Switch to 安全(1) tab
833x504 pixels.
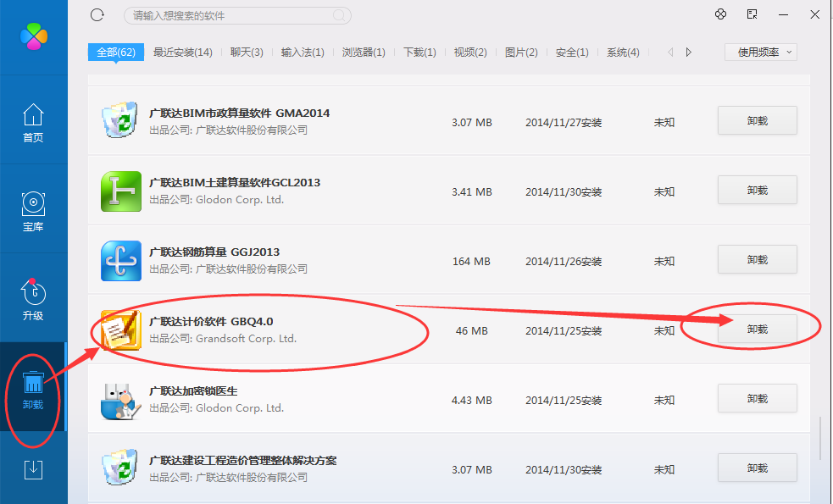point(572,52)
